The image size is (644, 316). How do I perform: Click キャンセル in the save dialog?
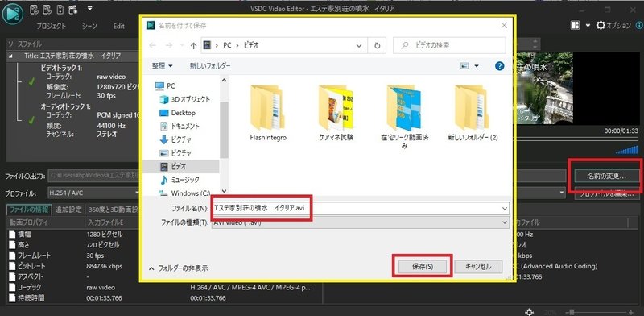point(478,267)
